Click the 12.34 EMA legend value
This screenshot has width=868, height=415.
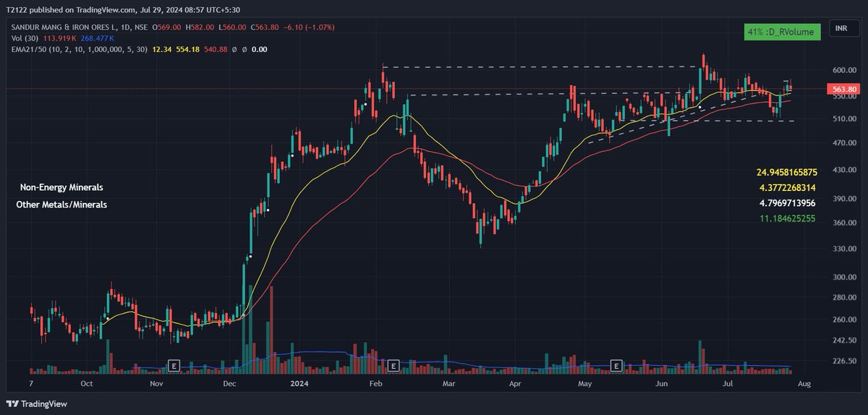coord(161,49)
